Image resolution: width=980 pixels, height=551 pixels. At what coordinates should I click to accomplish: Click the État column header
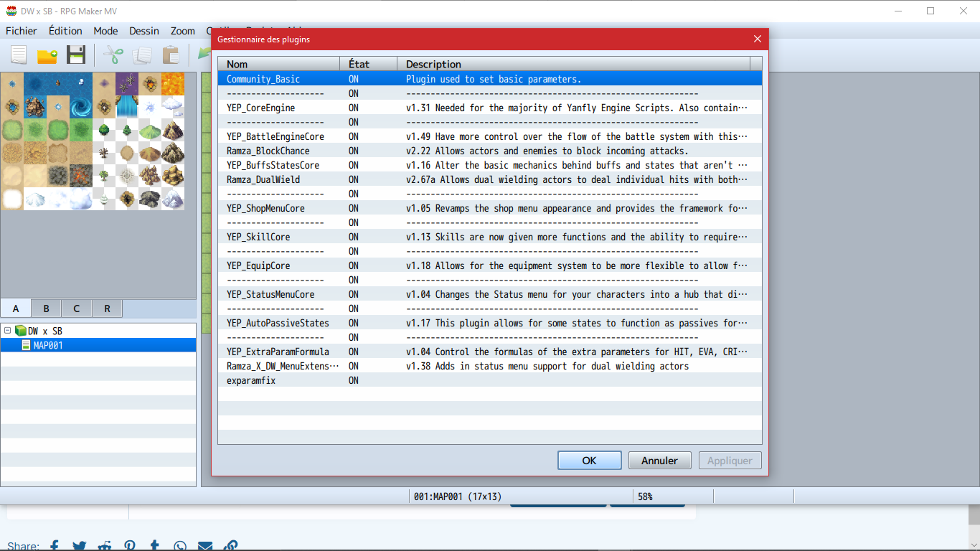pos(369,64)
